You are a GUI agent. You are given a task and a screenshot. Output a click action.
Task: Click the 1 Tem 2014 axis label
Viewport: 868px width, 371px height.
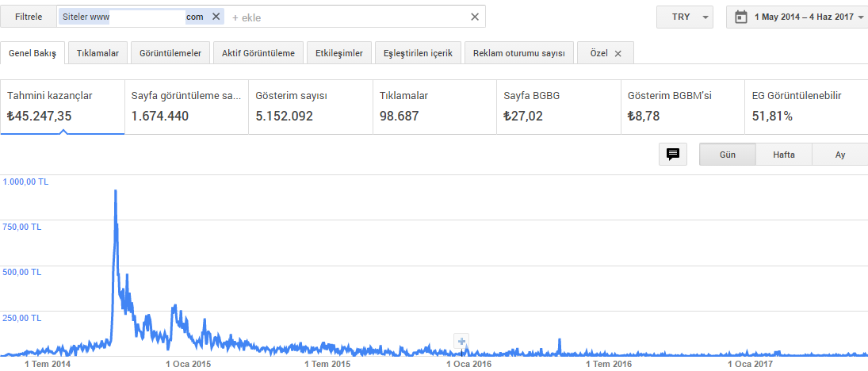(48, 365)
